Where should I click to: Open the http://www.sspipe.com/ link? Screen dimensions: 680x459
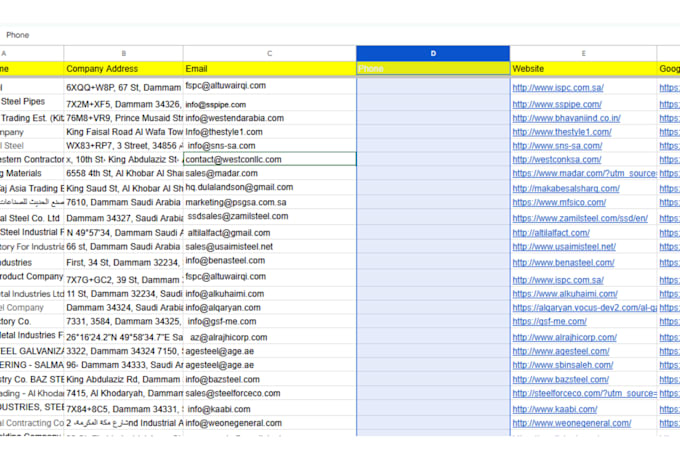coord(557,104)
